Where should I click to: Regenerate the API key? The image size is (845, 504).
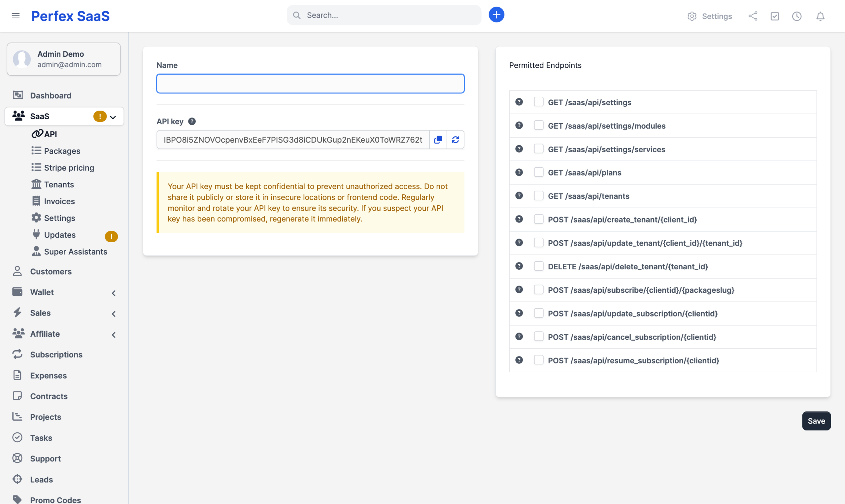click(x=455, y=140)
